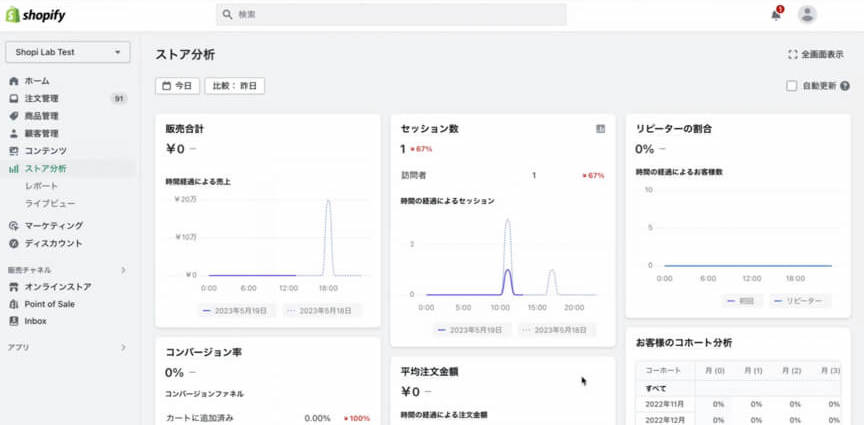Open 注文管理 in sidebar
Image resolution: width=864 pixels, height=425 pixels.
tap(41, 99)
